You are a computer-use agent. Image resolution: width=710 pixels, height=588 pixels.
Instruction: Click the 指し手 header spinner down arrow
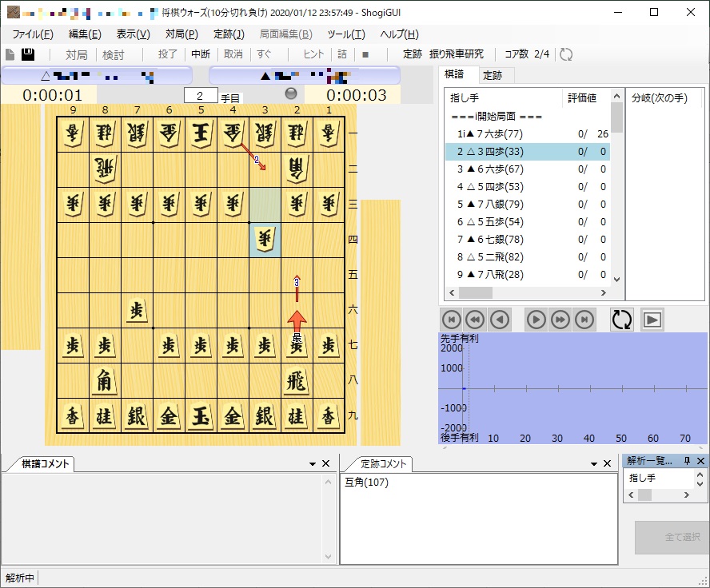click(x=700, y=483)
